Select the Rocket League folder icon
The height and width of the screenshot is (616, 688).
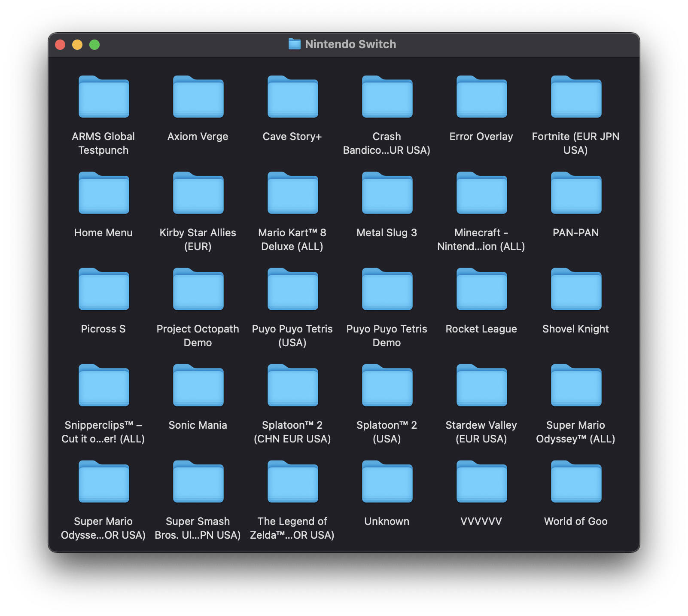click(481, 289)
